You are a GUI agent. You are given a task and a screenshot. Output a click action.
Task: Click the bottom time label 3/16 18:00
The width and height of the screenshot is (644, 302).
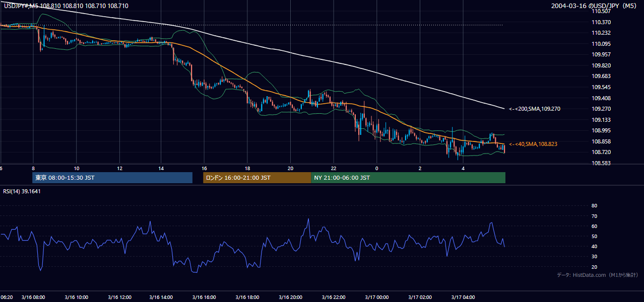pyautogui.click(x=248, y=297)
